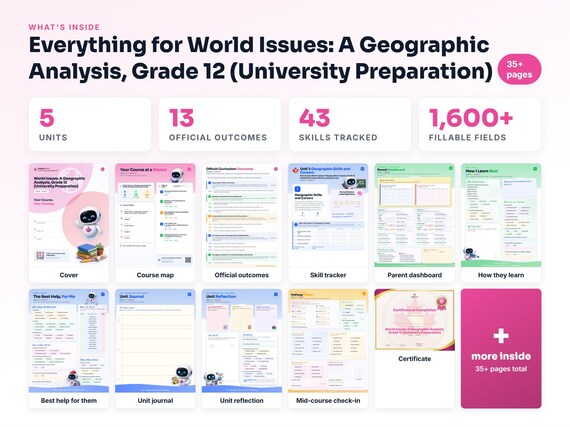Screen dimensions: 570x427
Task: Select the 43 Skills Tracked stat card
Action: (x=350, y=124)
